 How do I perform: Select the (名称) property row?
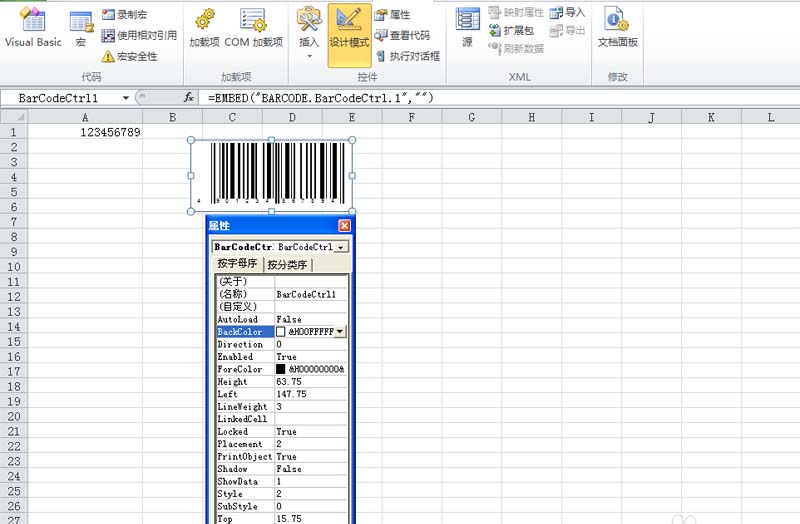click(282, 294)
